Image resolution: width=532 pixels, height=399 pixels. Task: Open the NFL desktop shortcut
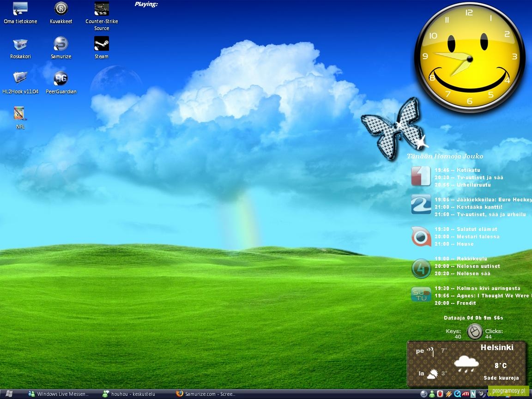(20, 118)
